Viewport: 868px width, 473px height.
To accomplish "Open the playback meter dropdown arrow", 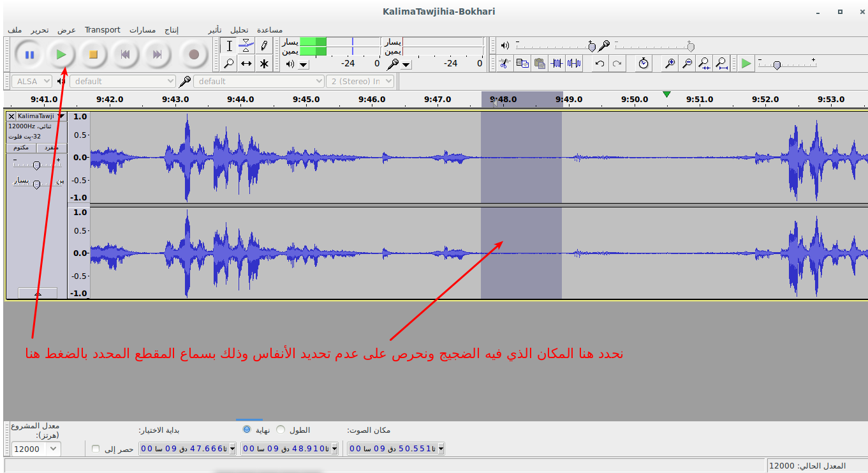I will [x=304, y=64].
